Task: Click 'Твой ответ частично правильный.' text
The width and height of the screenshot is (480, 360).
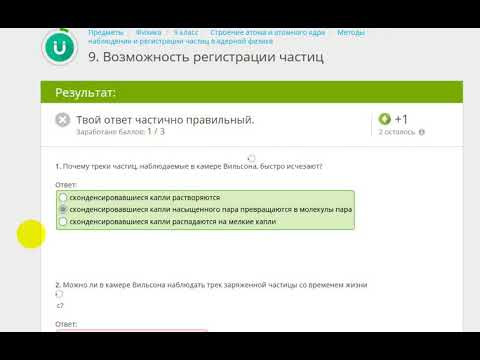Action: coord(165,120)
